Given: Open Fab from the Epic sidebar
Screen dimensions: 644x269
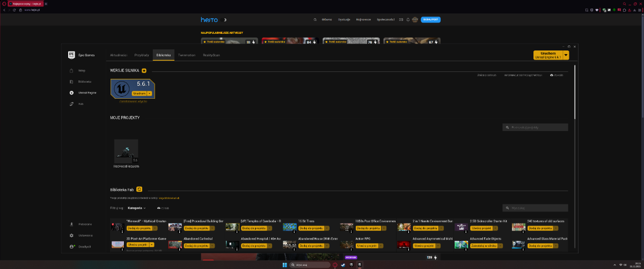Looking at the screenshot, I should (x=80, y=103).
